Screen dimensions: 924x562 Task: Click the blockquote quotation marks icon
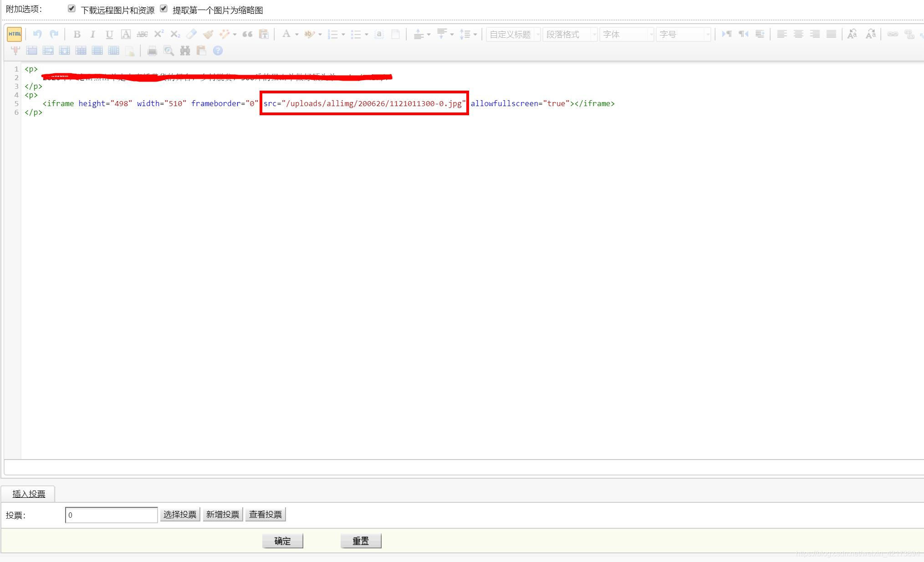(x=247, y=34)
